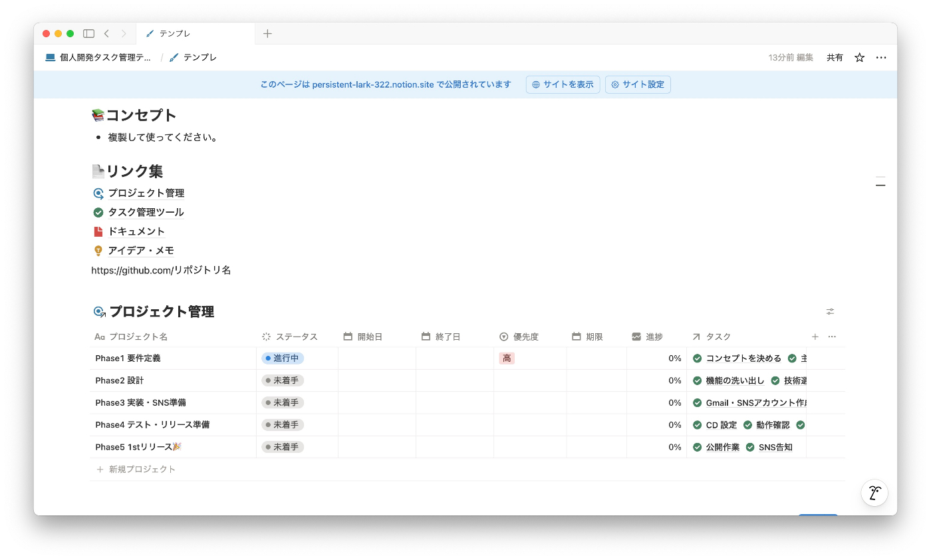This screenshot has height=560, width=931.
Task: Open the プロジェクト管理 page link
Action: [146, 194]
